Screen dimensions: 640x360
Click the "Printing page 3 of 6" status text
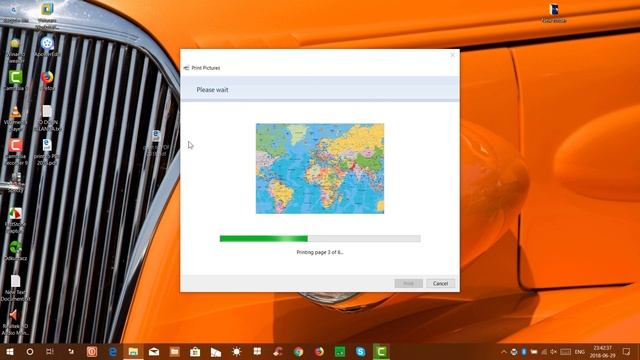click(x=320, y=252)
